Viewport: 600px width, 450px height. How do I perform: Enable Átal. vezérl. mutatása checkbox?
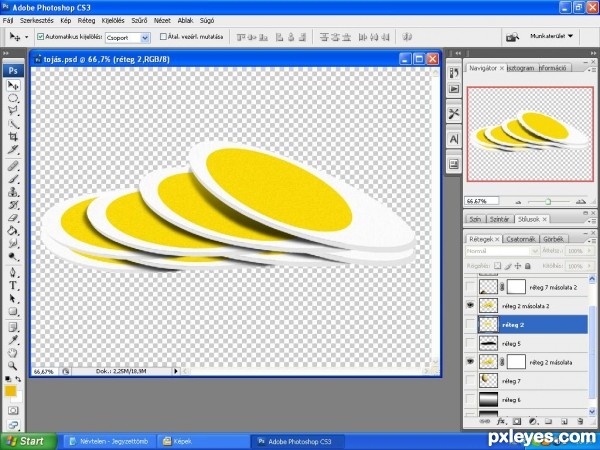[163, 37]
